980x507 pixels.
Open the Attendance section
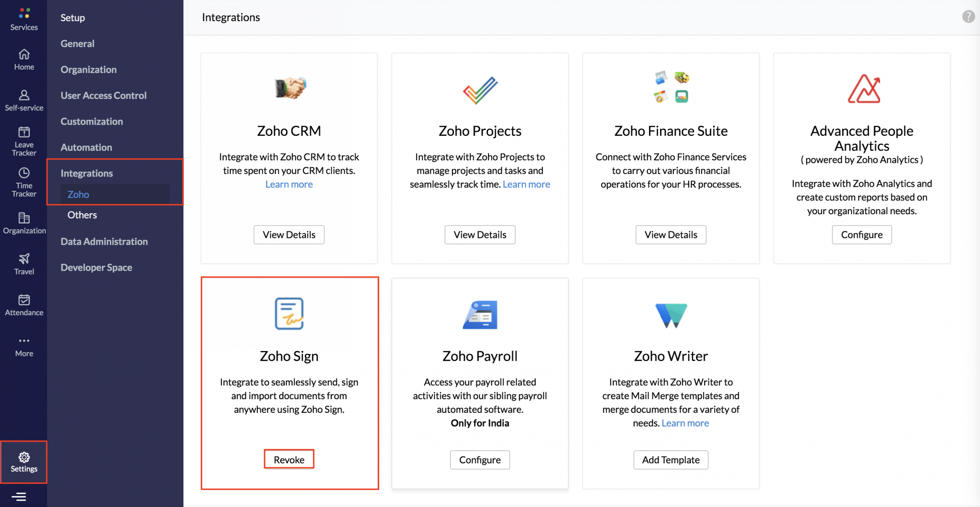pos(23,304)
